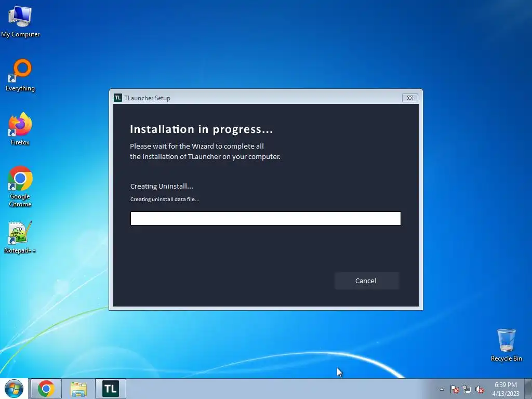Screen dimensions: 532x399
Task: Select the Everything desktop shortcut
Action: (x=20, y=75)
